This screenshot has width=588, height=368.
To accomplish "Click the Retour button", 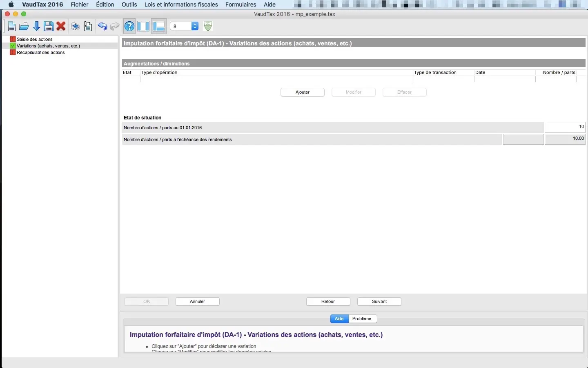I will pos(328,302).
